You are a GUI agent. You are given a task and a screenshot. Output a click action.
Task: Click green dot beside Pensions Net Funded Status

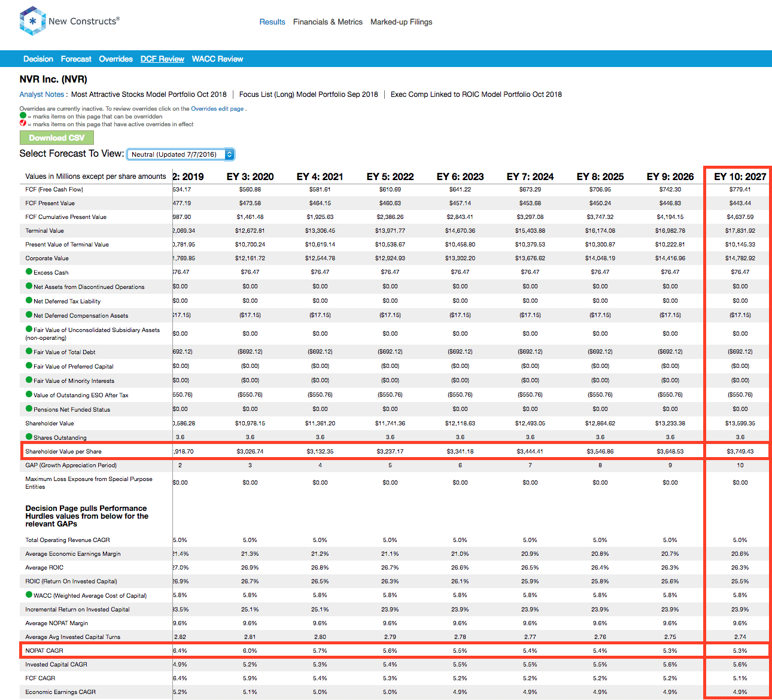pos(29,409)
